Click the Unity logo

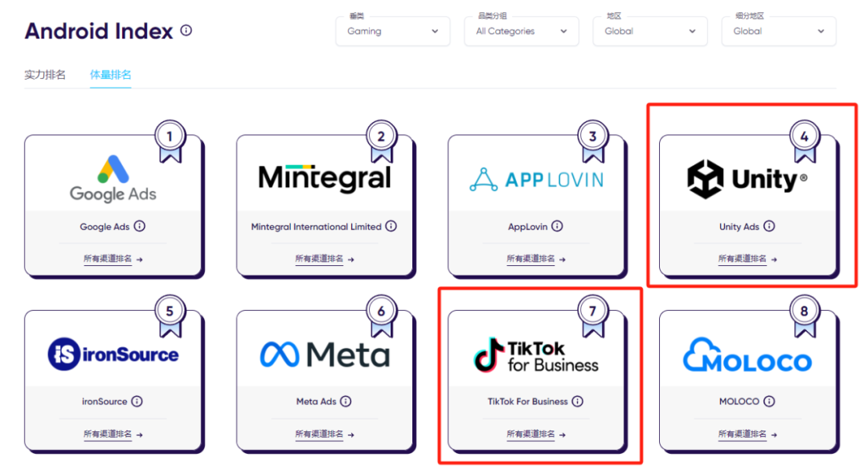tap(747, 178)
